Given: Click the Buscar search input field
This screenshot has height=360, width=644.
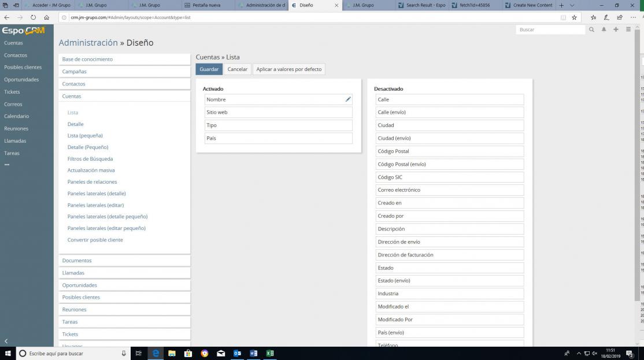Looking at the screenshot, I should point(549,29).
